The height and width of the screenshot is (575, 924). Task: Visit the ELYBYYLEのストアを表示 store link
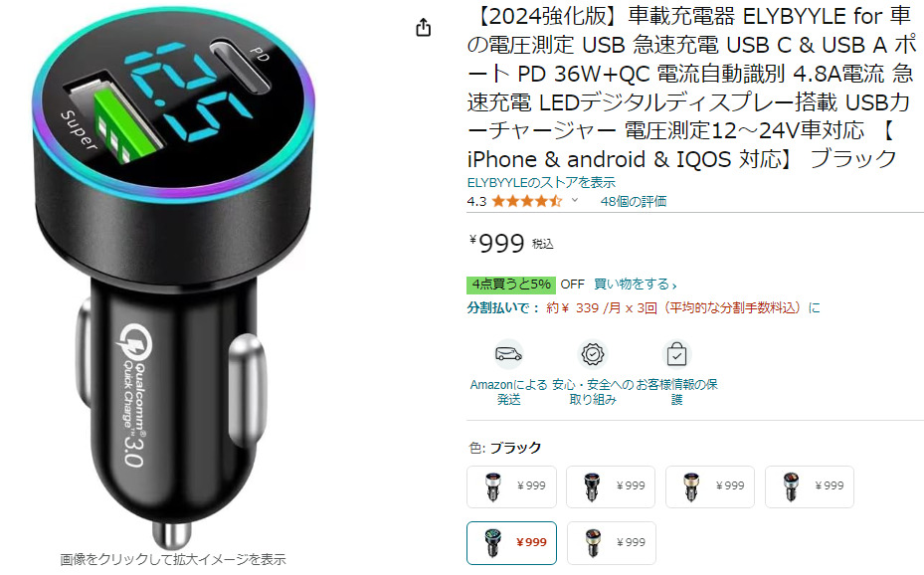click(x=541, y=183)
